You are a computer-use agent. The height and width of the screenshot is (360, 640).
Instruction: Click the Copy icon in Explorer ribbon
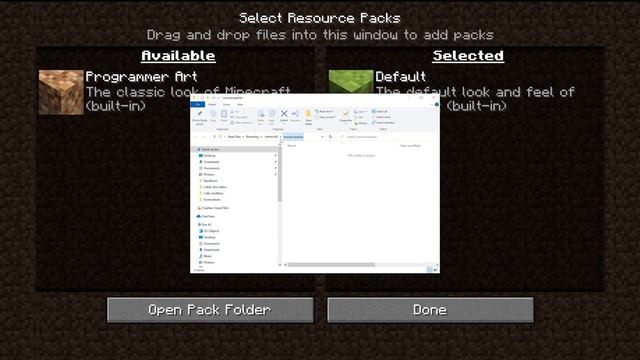213,116
